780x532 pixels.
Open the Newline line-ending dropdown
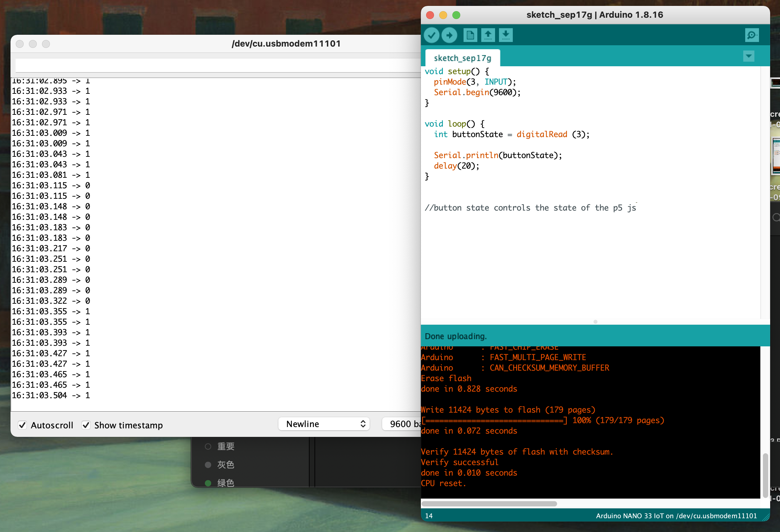click(324, 424)
